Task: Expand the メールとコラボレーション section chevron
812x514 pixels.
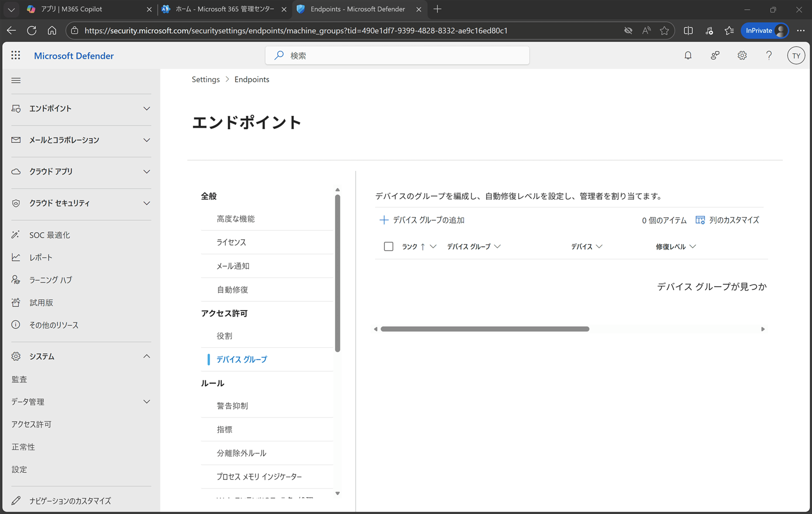Action: [x=147, y=140]
